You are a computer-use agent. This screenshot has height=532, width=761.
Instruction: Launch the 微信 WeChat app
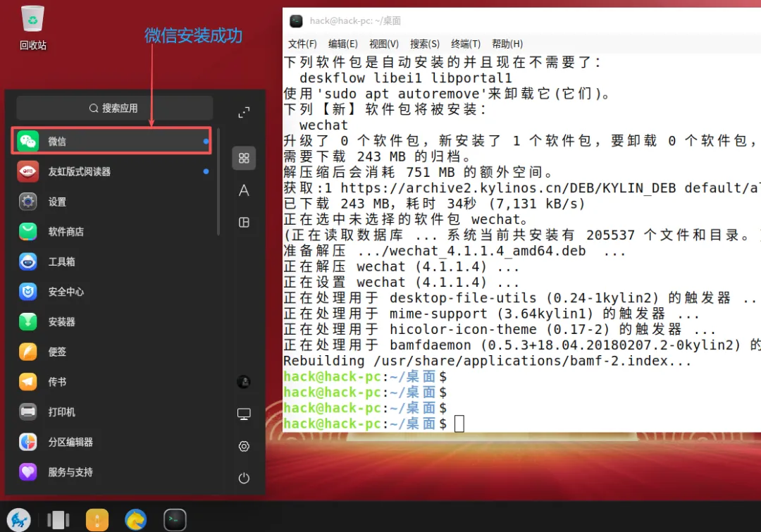pos(111,141)
